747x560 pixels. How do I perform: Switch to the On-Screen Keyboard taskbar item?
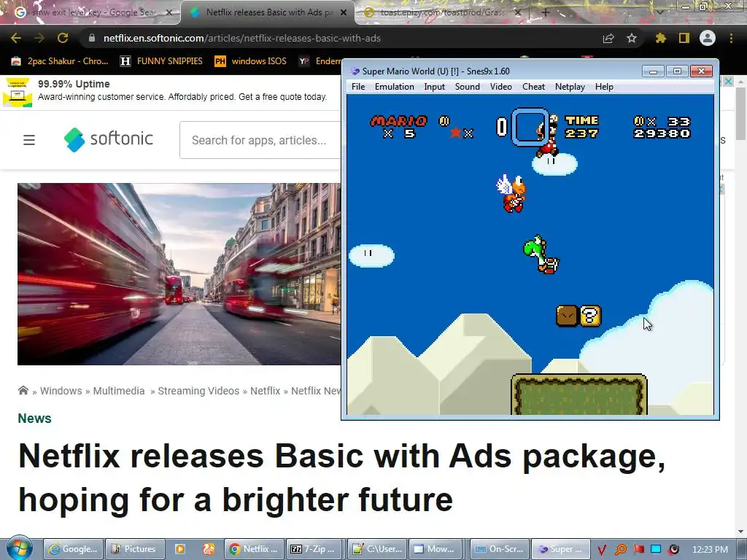pos(499,549)
